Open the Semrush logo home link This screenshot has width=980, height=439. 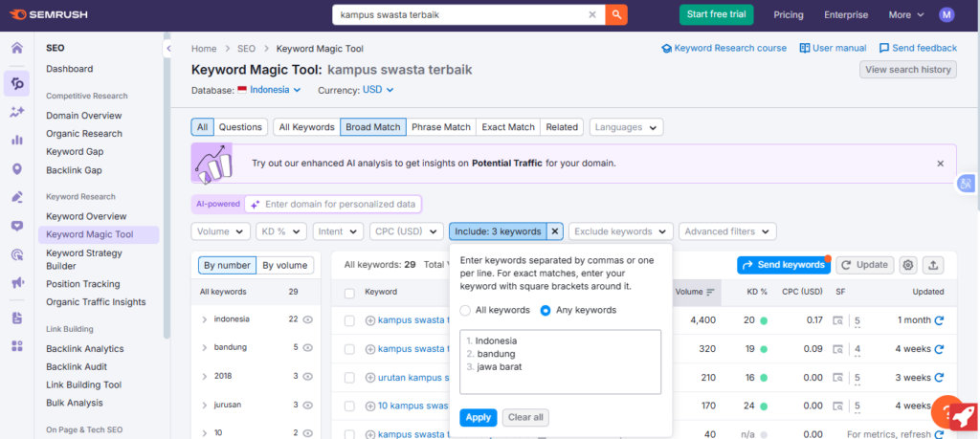[48, 14]
